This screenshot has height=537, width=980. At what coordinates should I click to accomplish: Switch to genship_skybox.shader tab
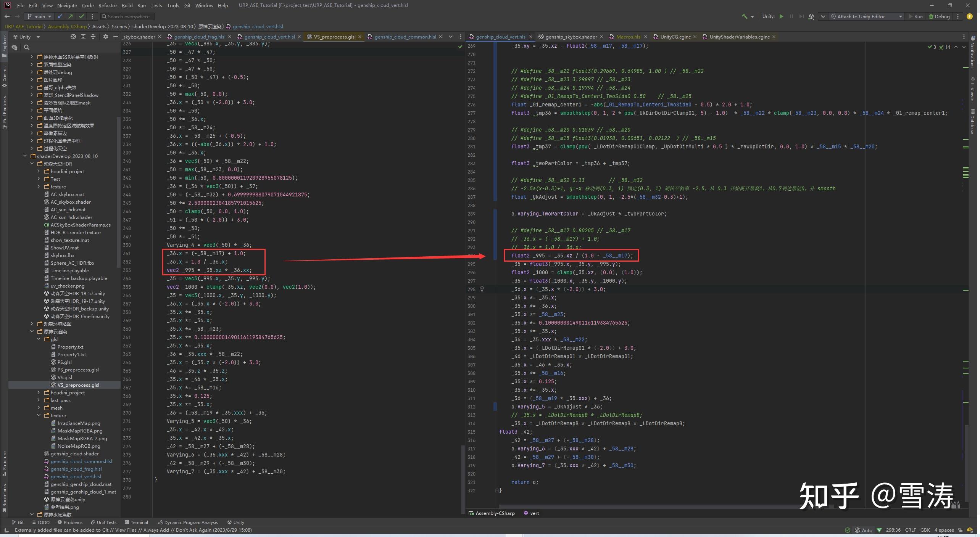tap(571, 37)
